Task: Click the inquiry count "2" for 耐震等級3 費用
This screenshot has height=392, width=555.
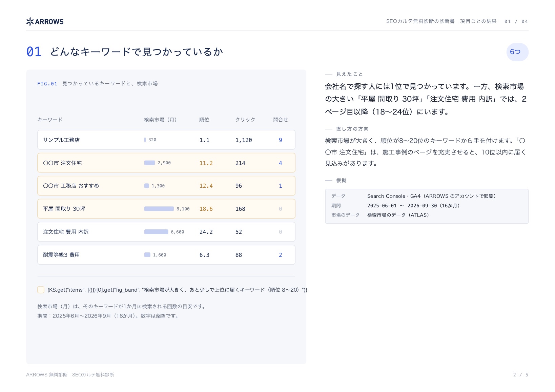Action: pyautogui.click(x=281, y=255)
